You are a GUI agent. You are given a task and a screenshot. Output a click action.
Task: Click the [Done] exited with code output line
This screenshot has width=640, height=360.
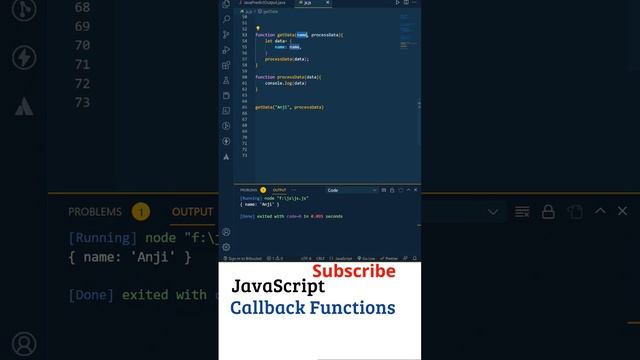click(291, 216)
